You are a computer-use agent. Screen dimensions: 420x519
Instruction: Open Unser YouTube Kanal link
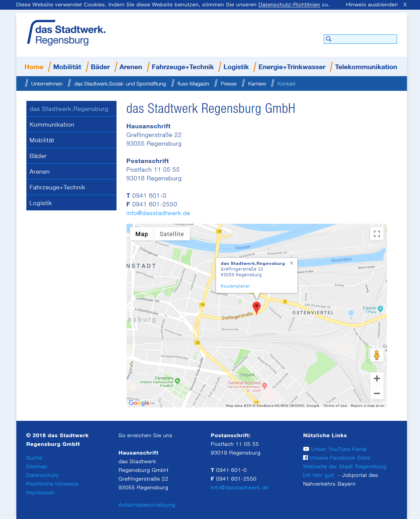tap(339, 449)
